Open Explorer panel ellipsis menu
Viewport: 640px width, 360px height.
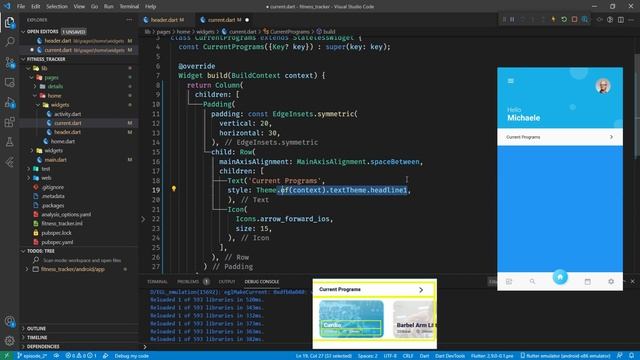[129, 20]
